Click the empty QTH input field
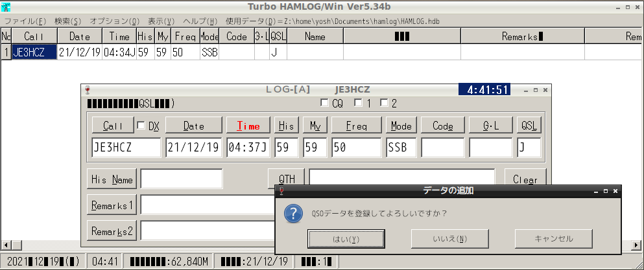 pos(401,177)
